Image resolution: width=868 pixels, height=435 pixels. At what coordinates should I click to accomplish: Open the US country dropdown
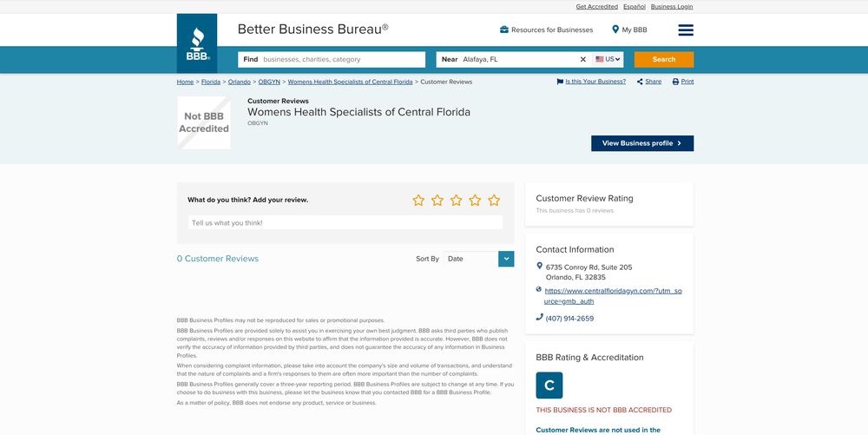(x=608, y=59)
